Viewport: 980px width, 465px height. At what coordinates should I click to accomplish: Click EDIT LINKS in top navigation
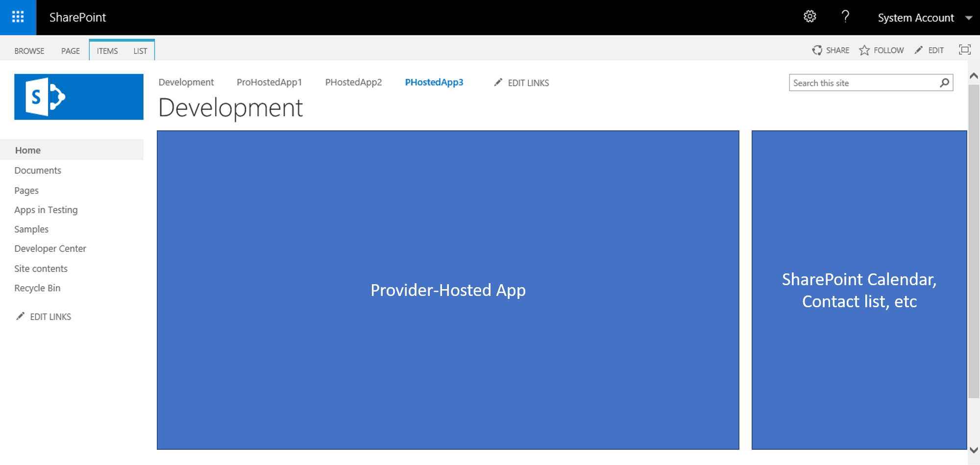click(521, 83)
